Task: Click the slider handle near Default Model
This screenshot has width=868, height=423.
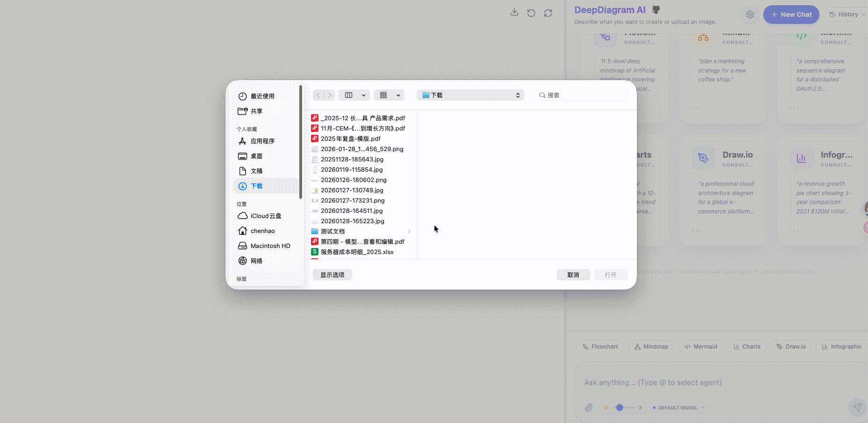Action: pos(619,408)
